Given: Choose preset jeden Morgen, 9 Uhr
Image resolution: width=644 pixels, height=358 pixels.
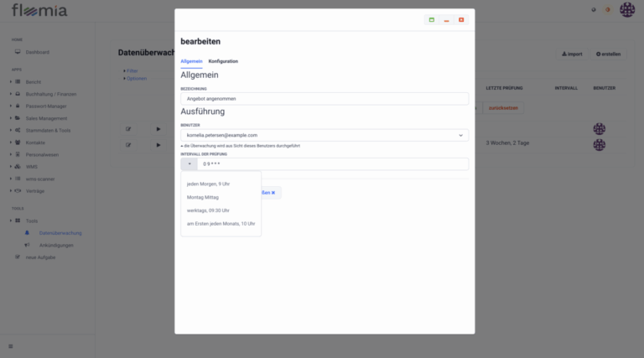Looking at the screenshot, I should coord(208,184).
